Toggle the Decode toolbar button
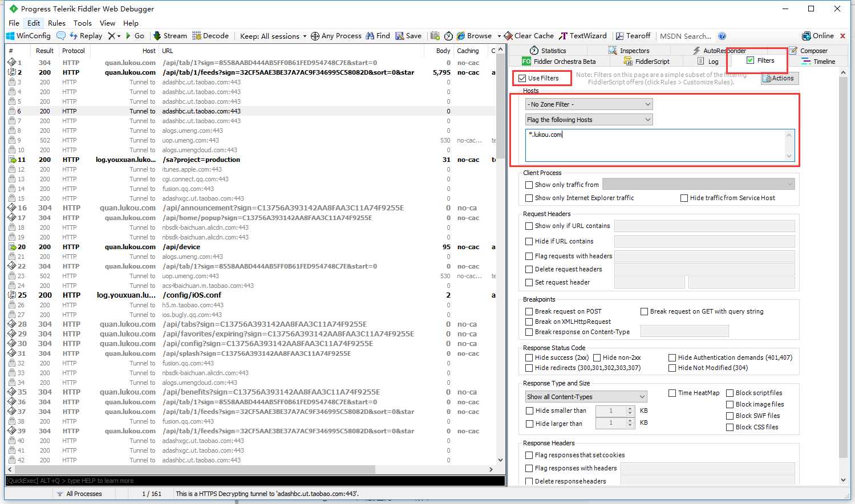Image resolution: width=855 pixels, height=504 pixels. [x=210, y=35]
